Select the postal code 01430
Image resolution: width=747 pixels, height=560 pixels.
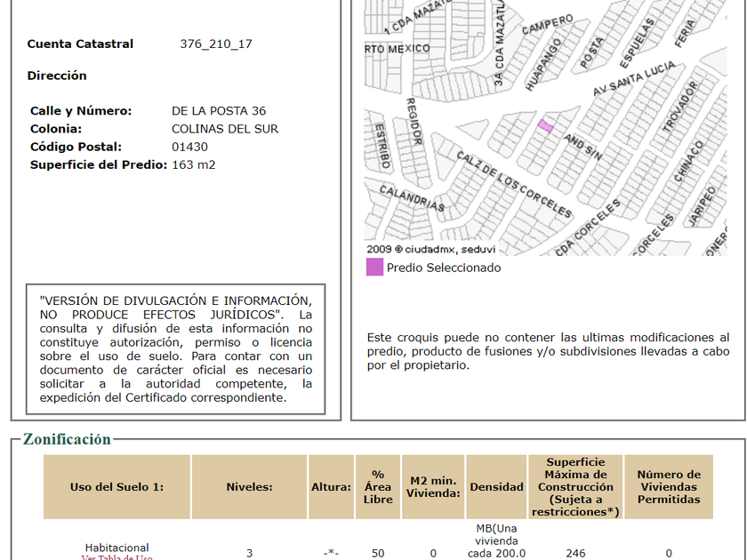(189, 147)
